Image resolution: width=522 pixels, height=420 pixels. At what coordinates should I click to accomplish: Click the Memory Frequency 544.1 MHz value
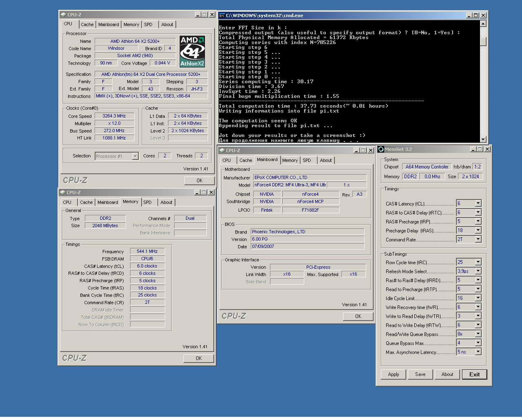(x=147, y=251)
